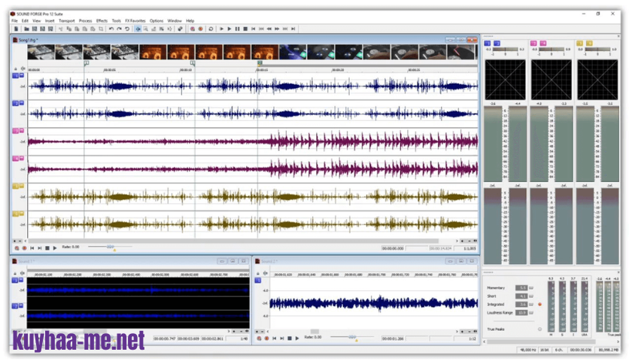
Task: Click Pause in main toolbar
Action: pos(237,29)
